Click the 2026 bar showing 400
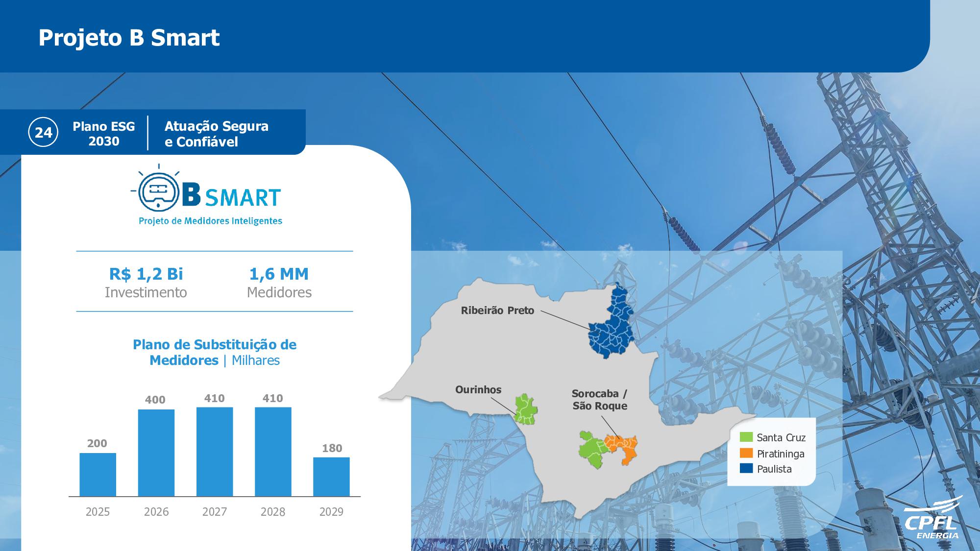 pyautogui.click(x=156, y=453)
